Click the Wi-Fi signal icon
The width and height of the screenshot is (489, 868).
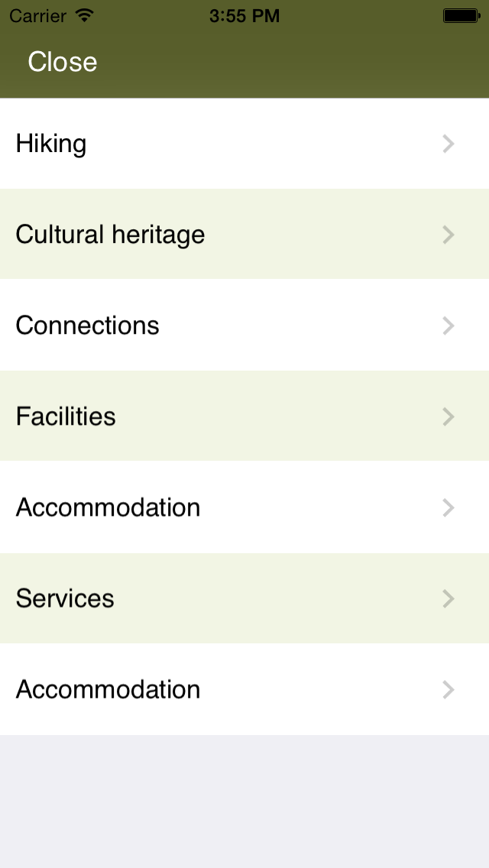[85, 15]
